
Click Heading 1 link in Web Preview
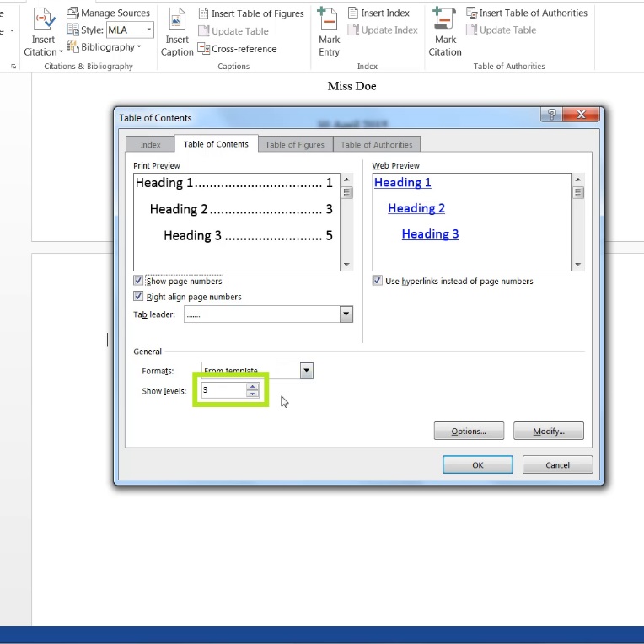click(x=403, y=182)
